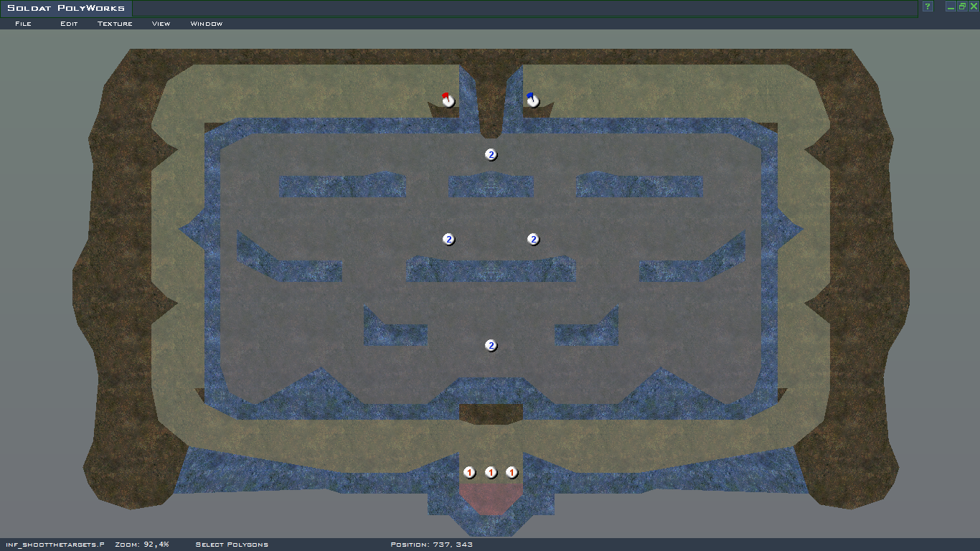Restore the window with the maximize button

click(x=962, y=6)
